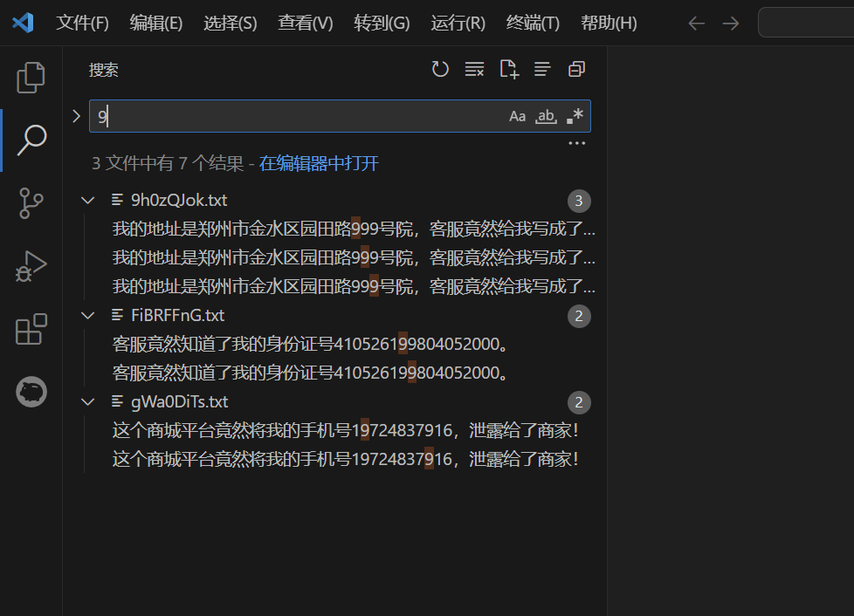This screenshot has height=616, width=854.
Task: Collapse results for gWa0DiTs.txt
Action: [87, 402]
